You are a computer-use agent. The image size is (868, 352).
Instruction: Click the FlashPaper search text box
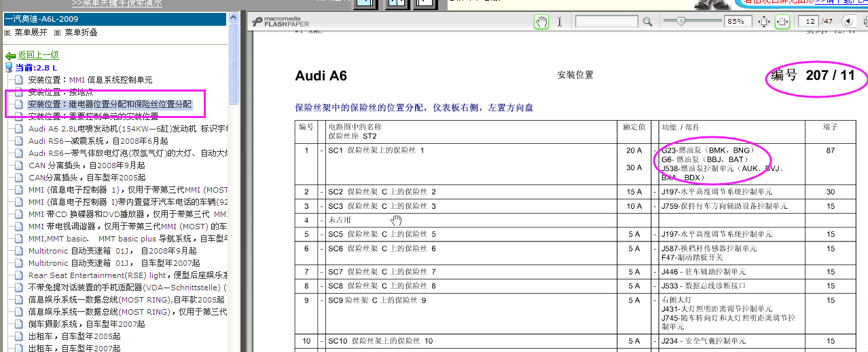click(607, 22)
